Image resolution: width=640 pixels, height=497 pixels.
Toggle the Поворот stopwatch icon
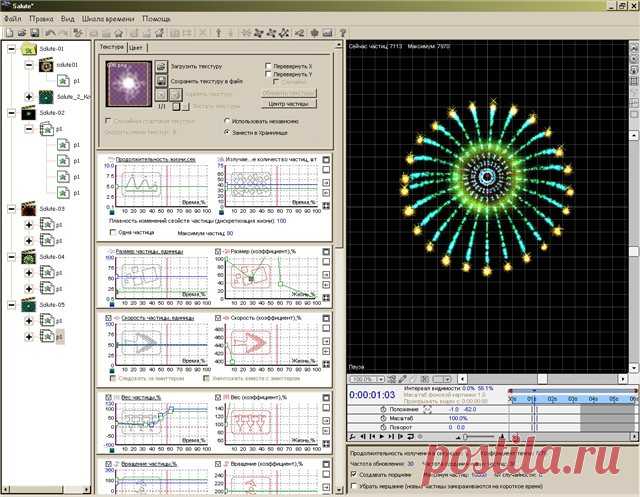[x=383, y=427]
